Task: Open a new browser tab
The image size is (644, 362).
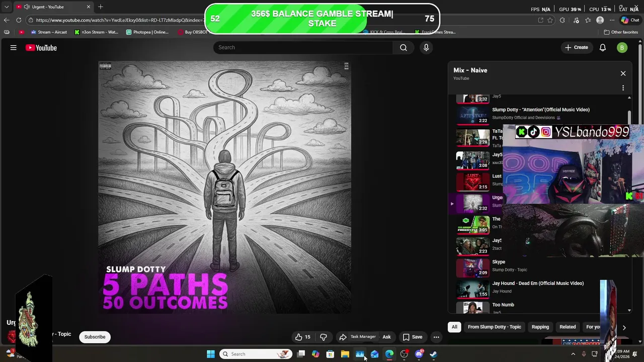Action: pyautogui.click(x=101, y=7)
